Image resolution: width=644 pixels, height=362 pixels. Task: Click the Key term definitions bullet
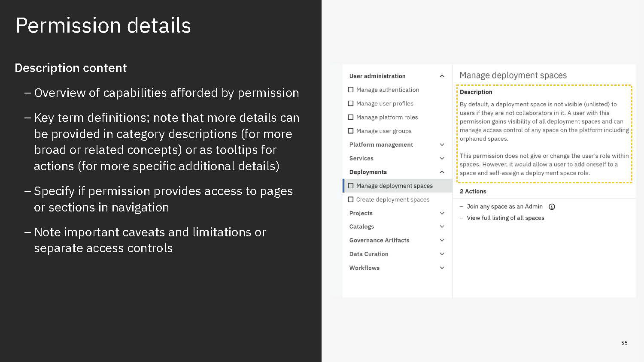(162, 142)
